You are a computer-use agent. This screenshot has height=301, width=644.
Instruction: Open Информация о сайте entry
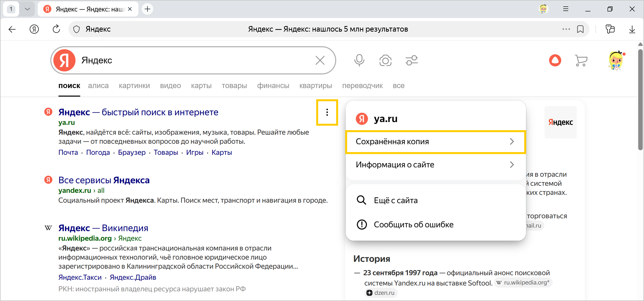tap(436, 165)
